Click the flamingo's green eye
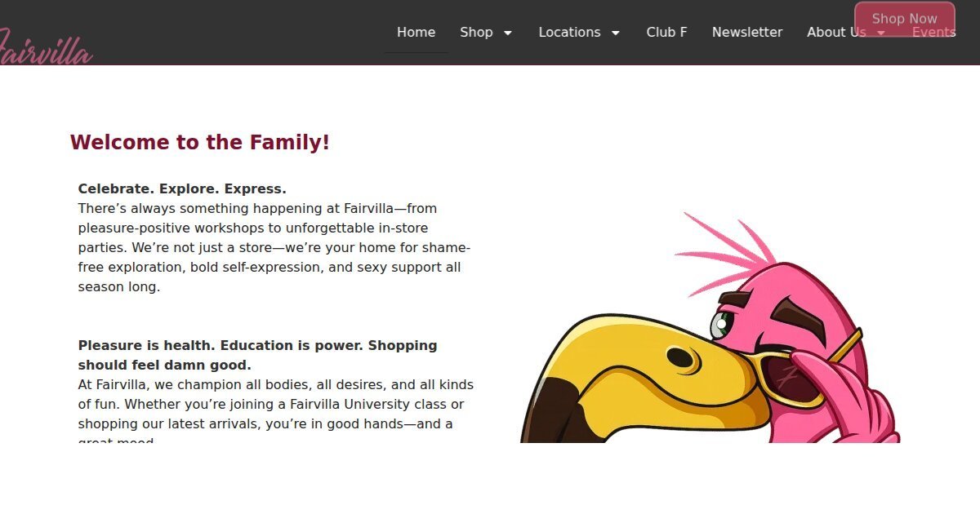This screenshot has height=514, width=980. [721, 324]
